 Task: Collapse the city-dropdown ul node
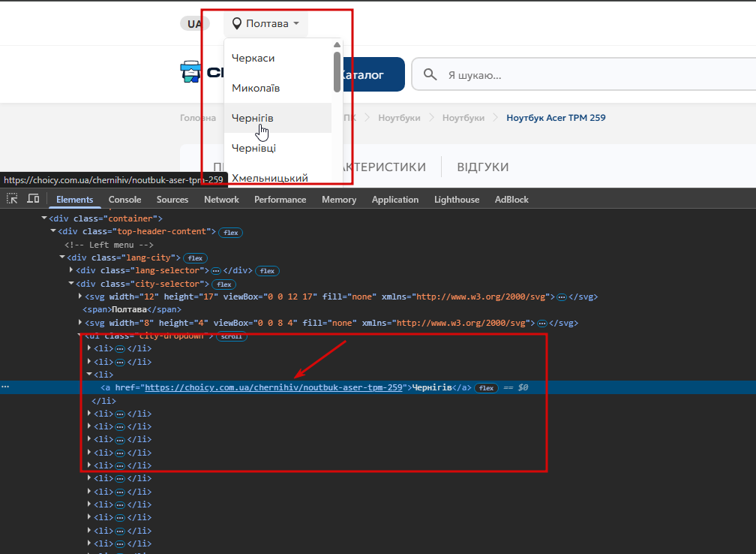(80, 336)
